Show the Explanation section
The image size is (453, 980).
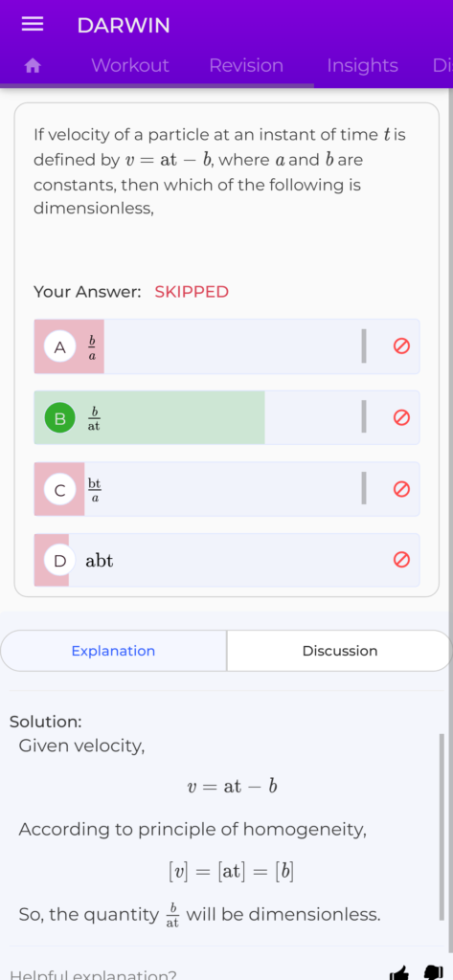(x=113, y=651)
